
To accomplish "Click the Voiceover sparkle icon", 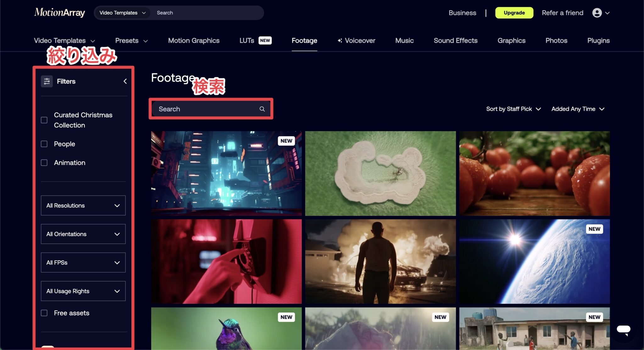I will click(x=340, y=41).
